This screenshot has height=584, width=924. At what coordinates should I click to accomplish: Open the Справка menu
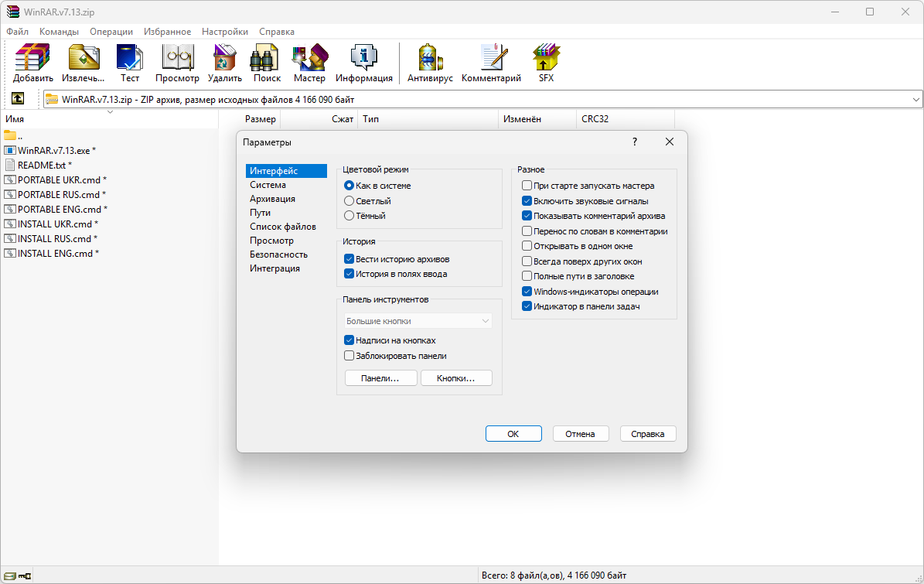click(276, 32)
